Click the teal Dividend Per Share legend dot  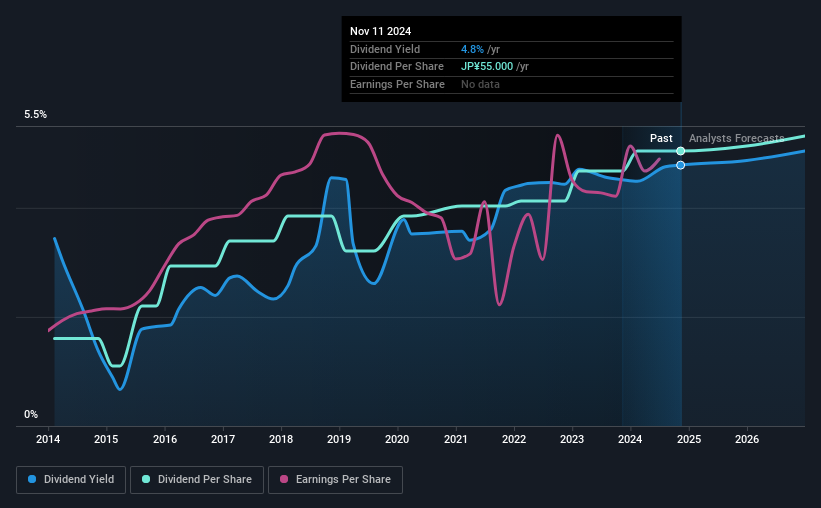click(x=146, y=479)
